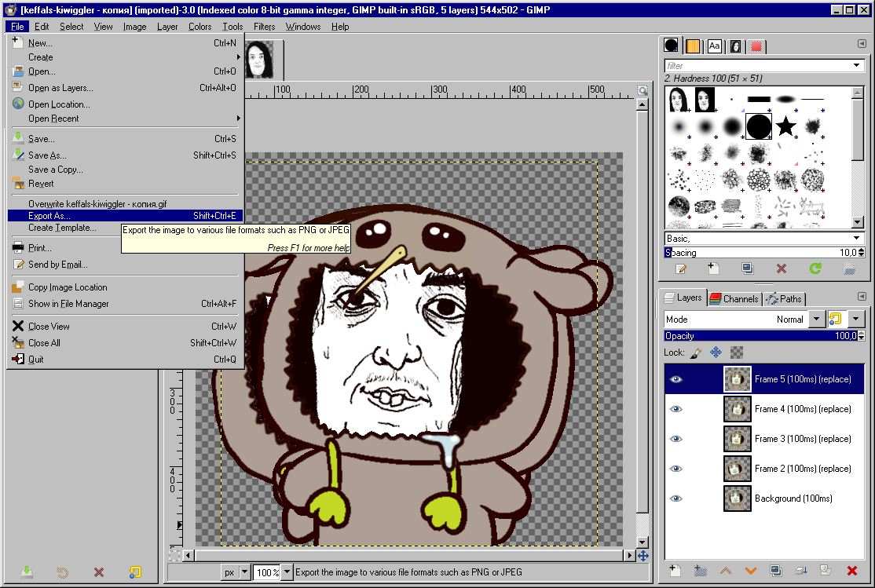Select Overwrite keffals-kiwiggler gif entry

(126, 203)
